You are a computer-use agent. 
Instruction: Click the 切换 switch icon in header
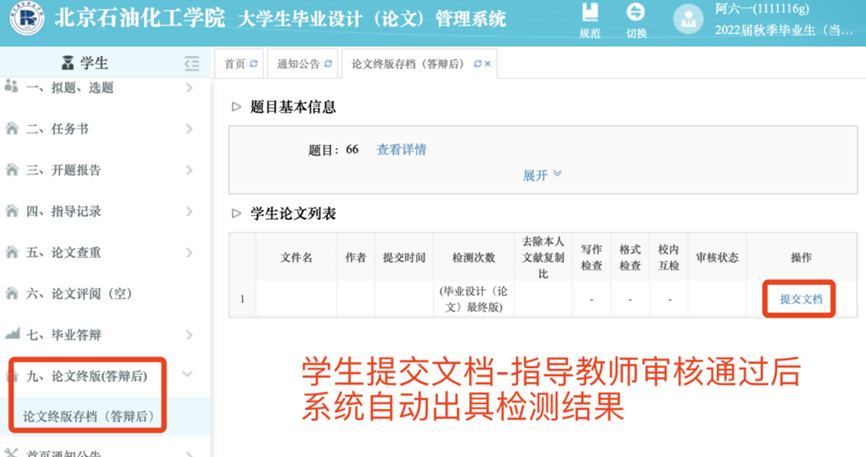636,14
